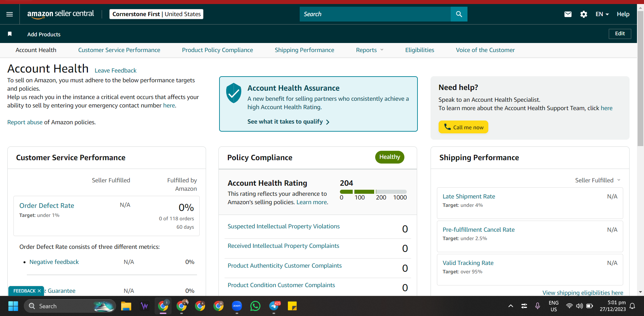Open the Negative feedback link
Viewport: 644px width, 316px height.
tap(54, 262)
